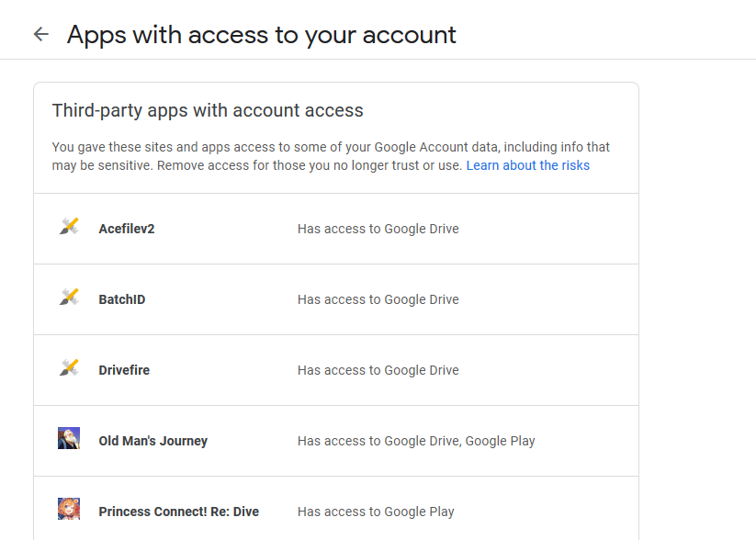Click Acefilev2's 'Has access to Google Drive' text
Screen dimensions: 756x540
pyautogui.click(x=378, y=229)
